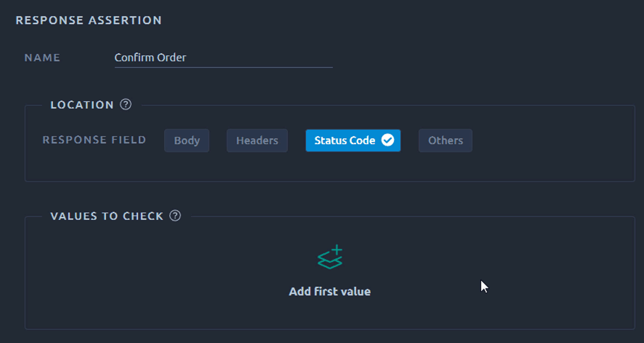Click the Response Assertion heading
Screen dimensions: 644x343
tap(88, 20)
